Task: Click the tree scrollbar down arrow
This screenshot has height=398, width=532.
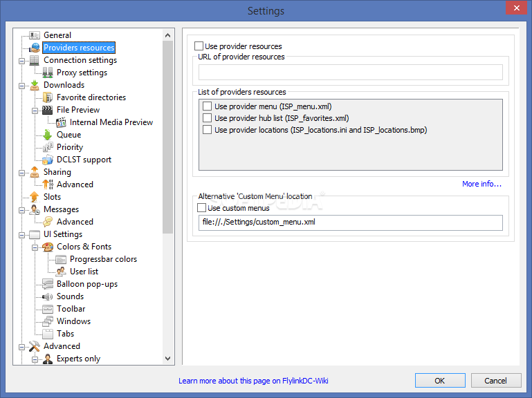Action: [x=167, y=359]
